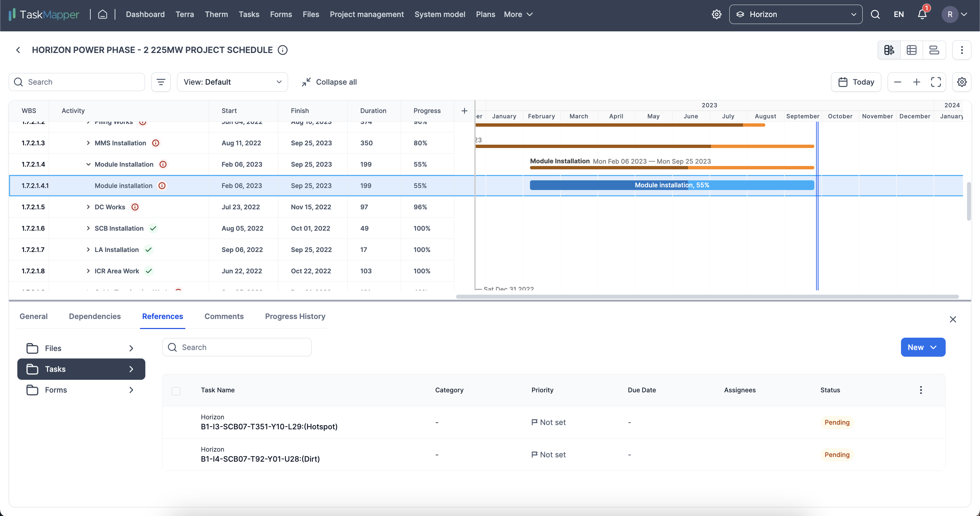
Task: Open the Comments tab
Action: pos(224,317)
